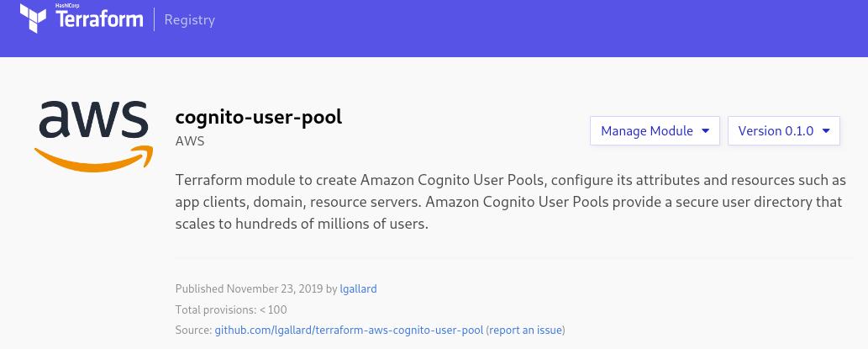
Task: Click the Total provisions count text
Action: 231,309
